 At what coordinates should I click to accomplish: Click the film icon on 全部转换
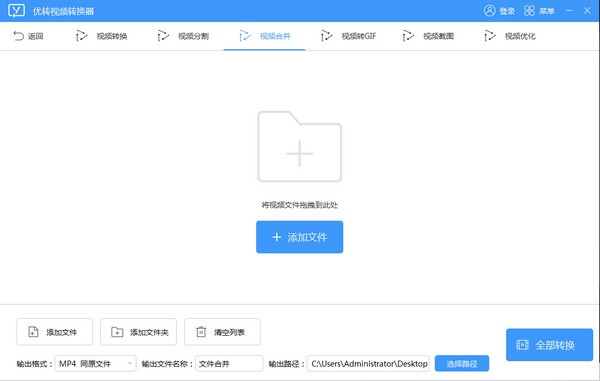522,345
